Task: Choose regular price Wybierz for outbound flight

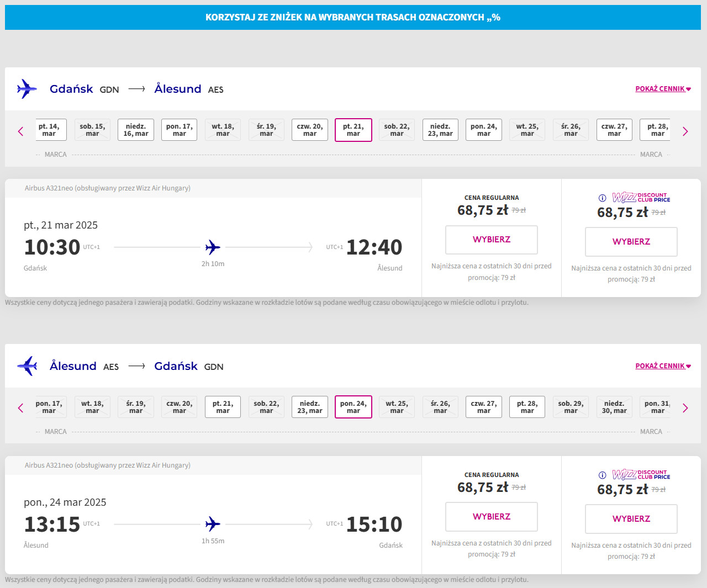Action: point(491,240)
